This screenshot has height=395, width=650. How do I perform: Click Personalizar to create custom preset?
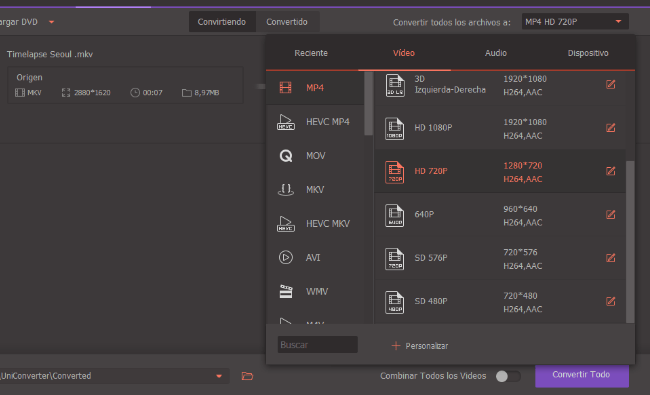pos(427,346)
